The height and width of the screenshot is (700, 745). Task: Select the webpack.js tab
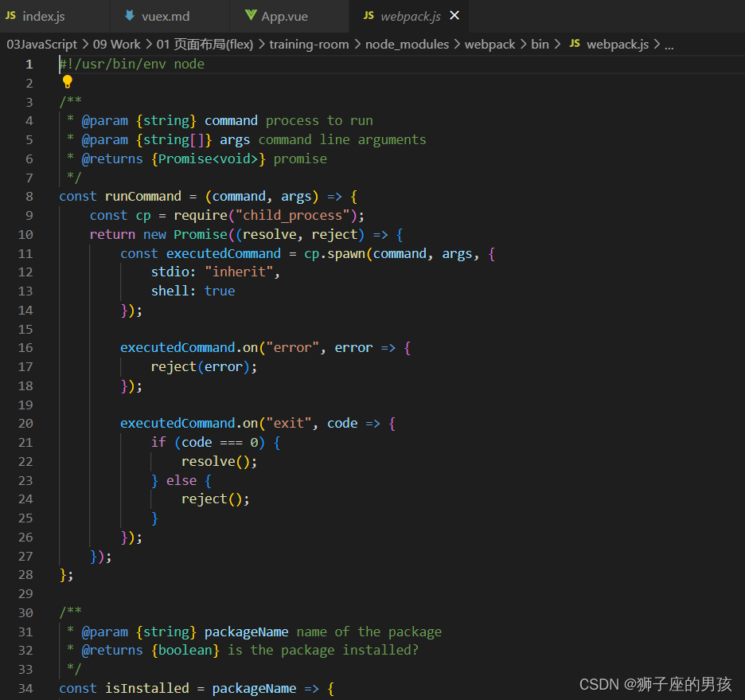pos(410,16)
